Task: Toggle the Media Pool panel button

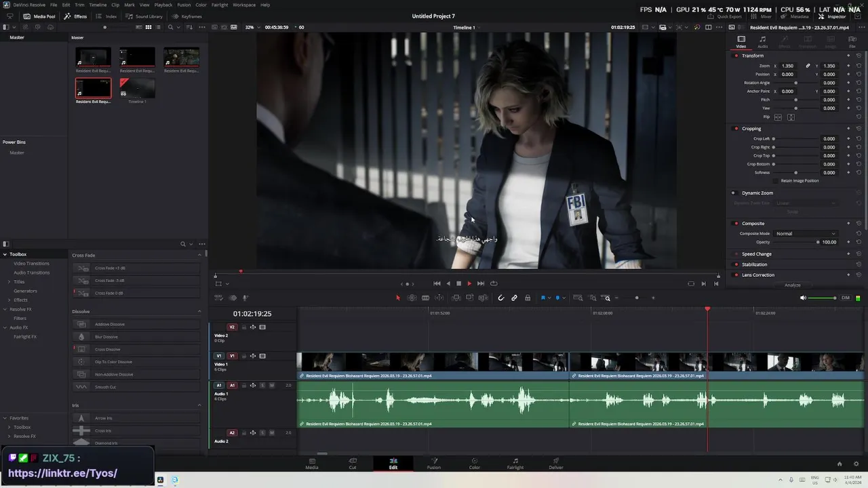Action: 40,16
